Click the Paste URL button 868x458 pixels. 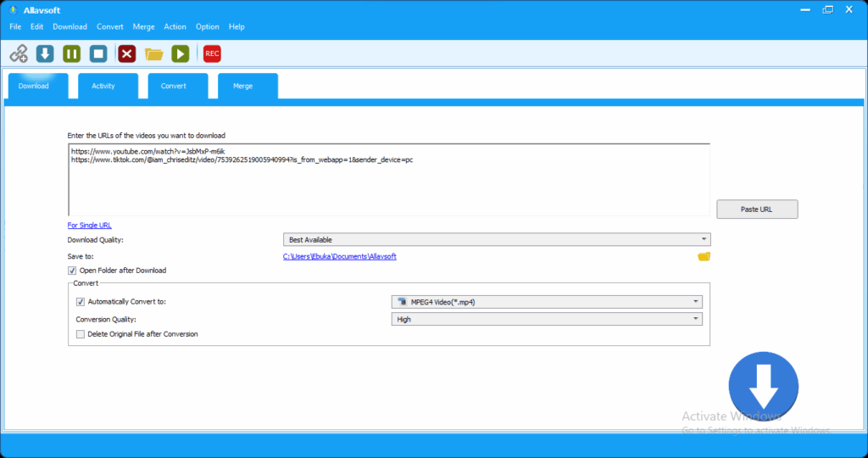pos(756,209)
